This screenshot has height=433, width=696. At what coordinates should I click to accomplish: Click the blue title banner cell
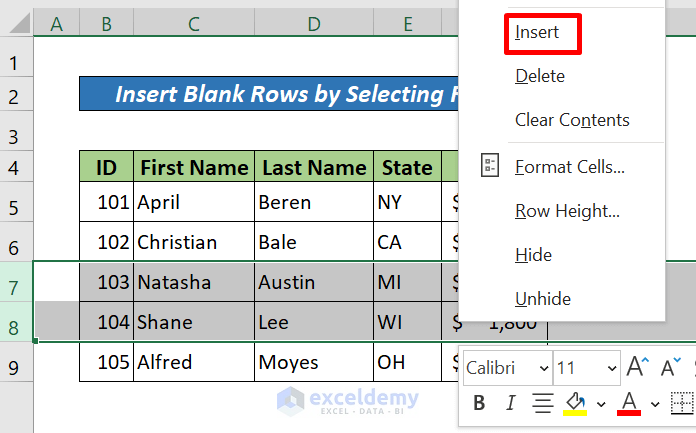(269, 94)
